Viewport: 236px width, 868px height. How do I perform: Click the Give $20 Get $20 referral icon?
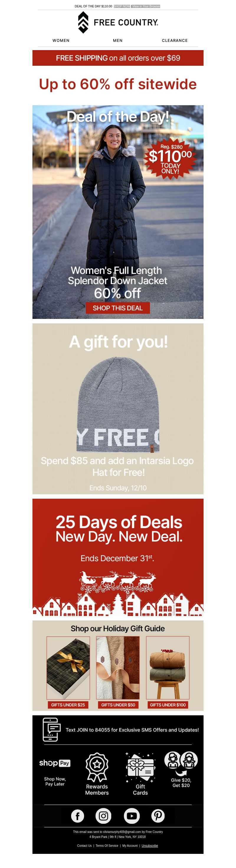click(x=181, y=763)
